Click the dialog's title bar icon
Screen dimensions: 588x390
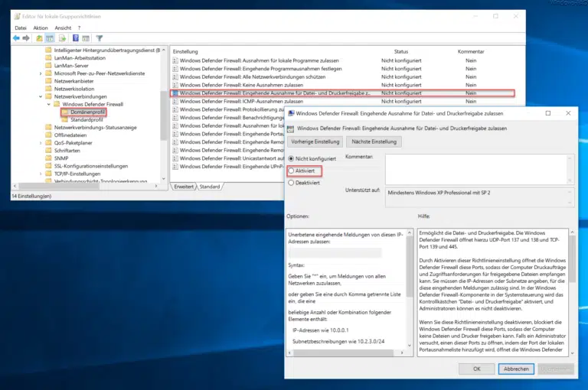291,113
